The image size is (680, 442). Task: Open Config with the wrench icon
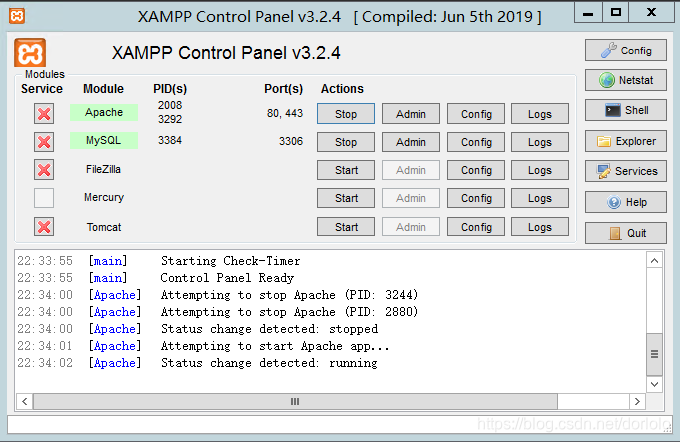625,50
